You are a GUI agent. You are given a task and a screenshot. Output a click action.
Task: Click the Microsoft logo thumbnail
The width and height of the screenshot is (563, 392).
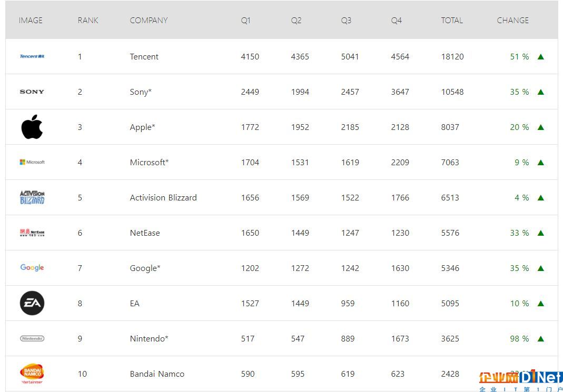tap(32, 162)
